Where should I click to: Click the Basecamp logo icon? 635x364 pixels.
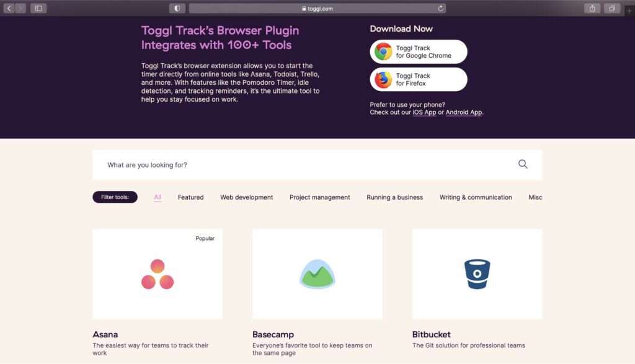click(x=317, y=273)
